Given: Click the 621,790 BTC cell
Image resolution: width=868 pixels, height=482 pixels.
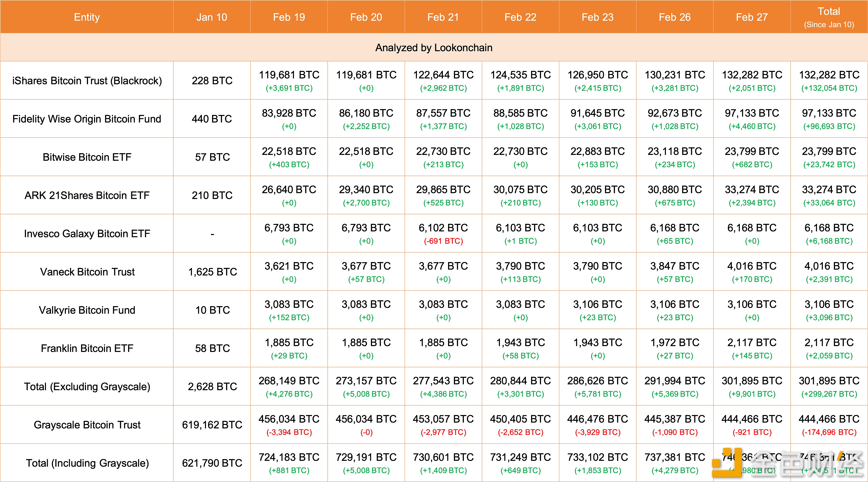Looking at the screenshot, I should pos(212,463).
